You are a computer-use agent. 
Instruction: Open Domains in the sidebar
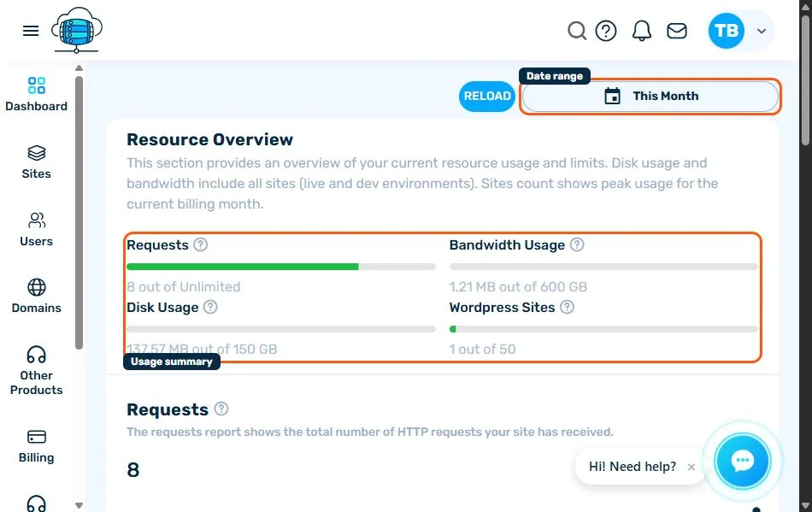36,297
